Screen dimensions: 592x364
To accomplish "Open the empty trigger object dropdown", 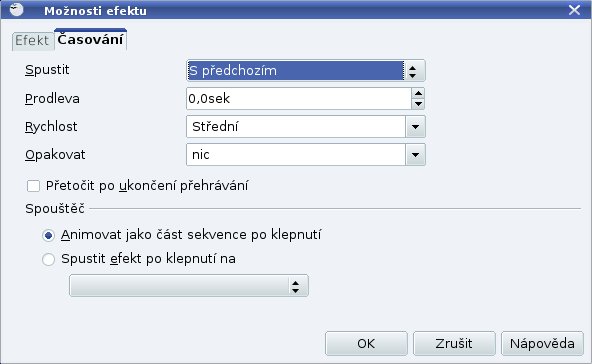I will click(189, 286).
